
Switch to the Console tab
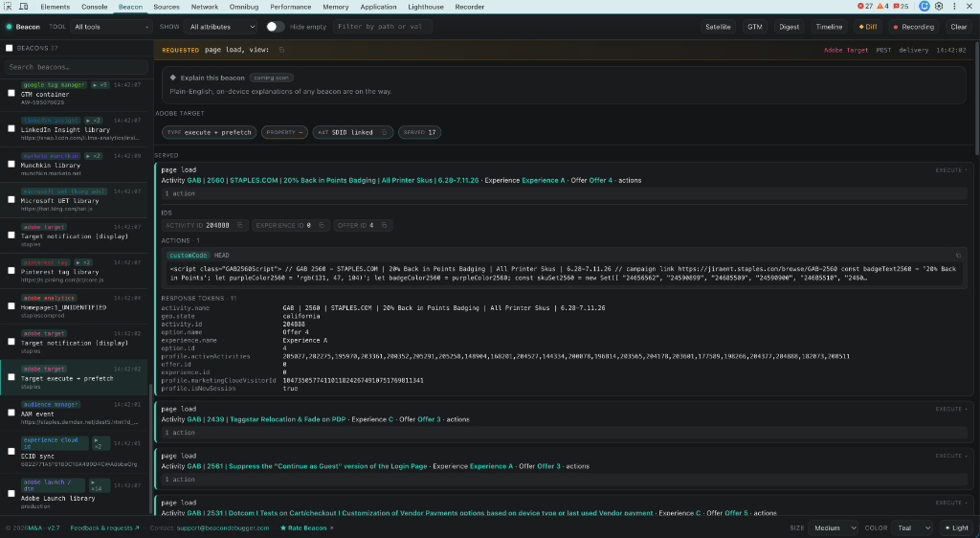pos(95,7)
